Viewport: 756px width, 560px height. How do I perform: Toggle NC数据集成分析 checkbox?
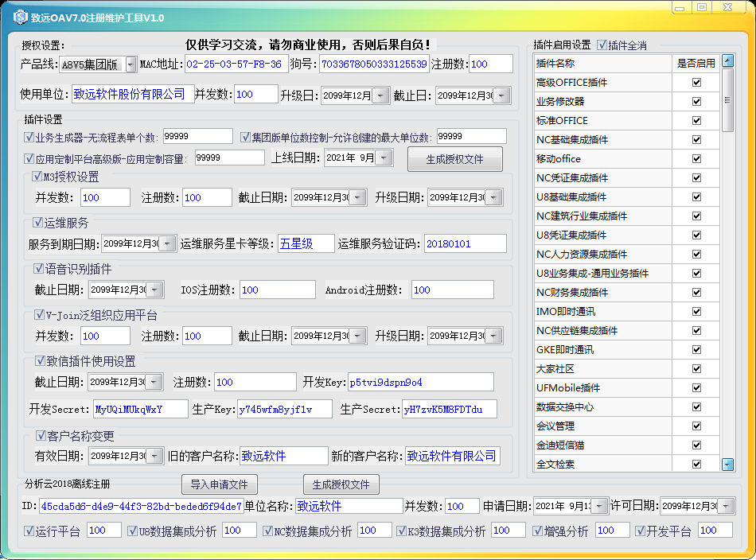point(267,531)
